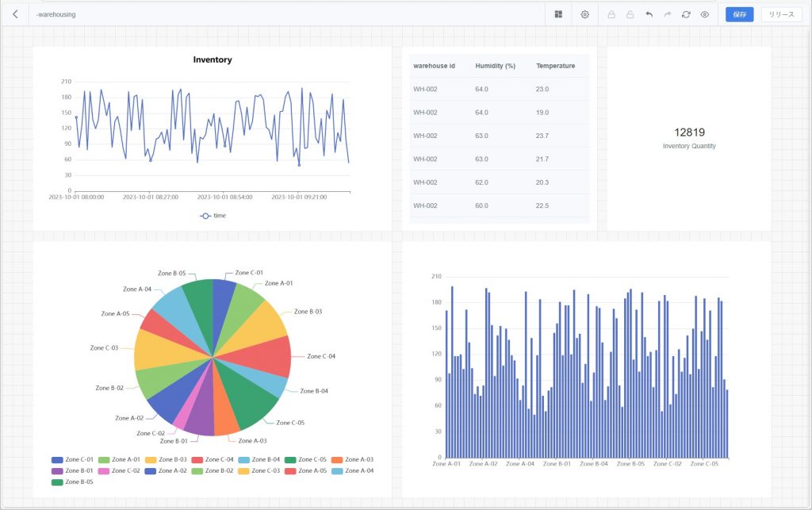Refresh the dashboard data

(x=686, y=14)
